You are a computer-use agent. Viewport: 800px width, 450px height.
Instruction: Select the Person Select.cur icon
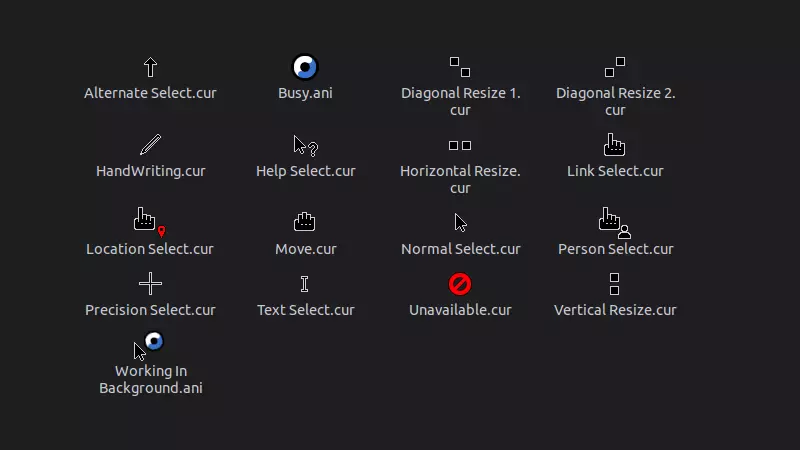614,221
